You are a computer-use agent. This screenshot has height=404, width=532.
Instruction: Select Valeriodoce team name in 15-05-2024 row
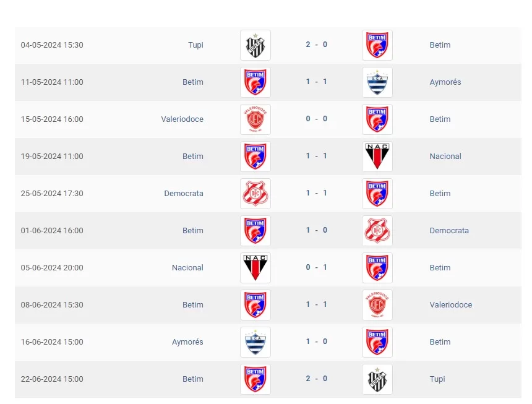click(182, 119)
